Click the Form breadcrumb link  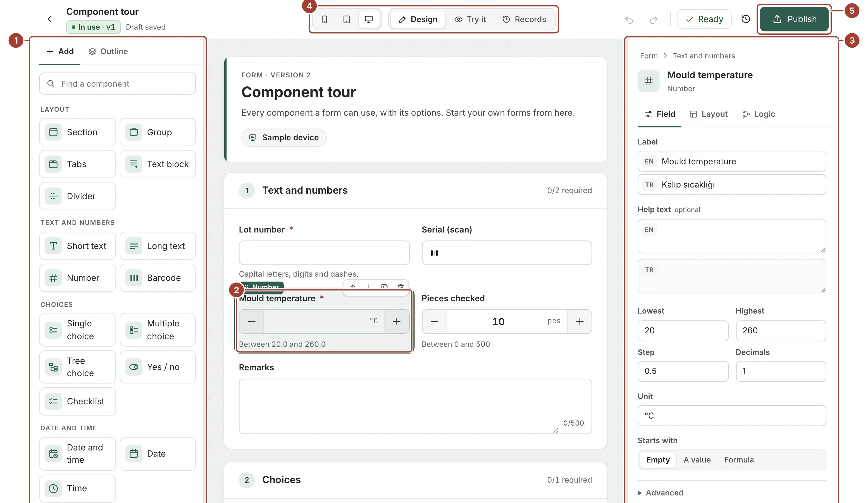[648, 56]
